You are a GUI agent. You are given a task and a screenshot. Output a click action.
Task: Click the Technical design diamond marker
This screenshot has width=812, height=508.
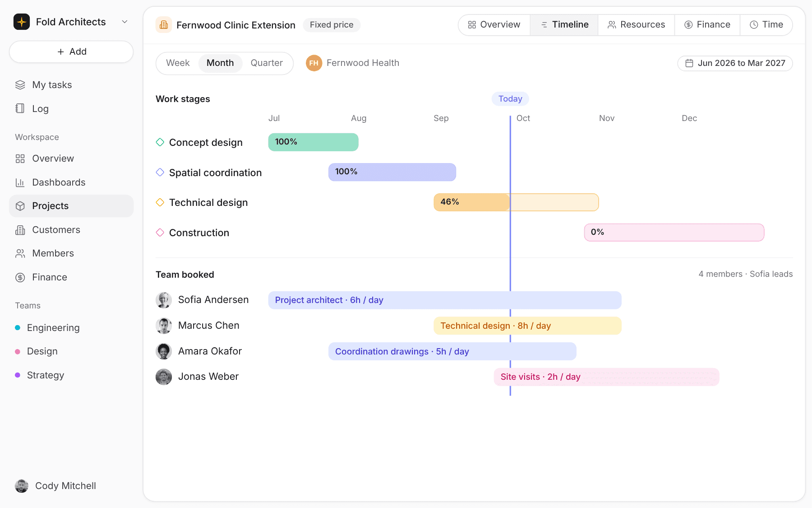coord(160,202)
